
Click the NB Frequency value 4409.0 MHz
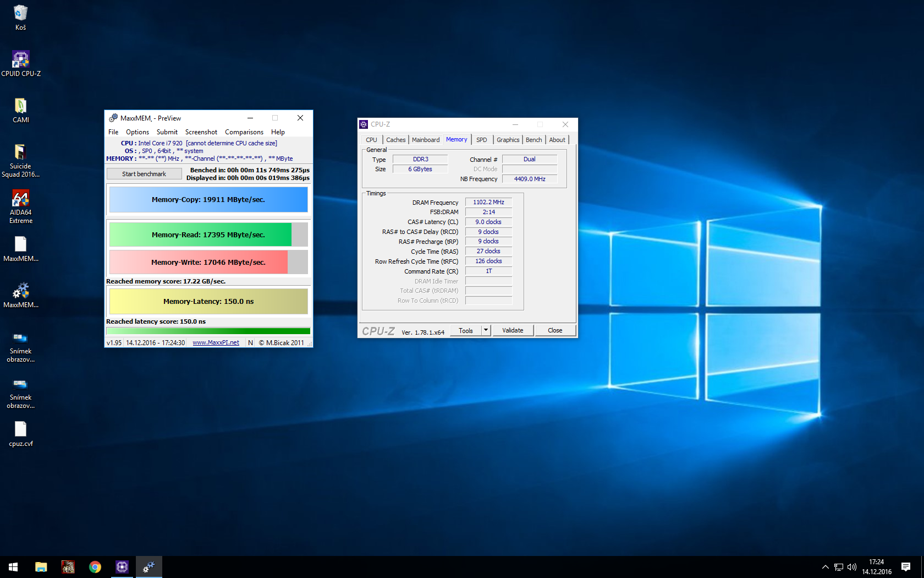click(x=530, y=179)
